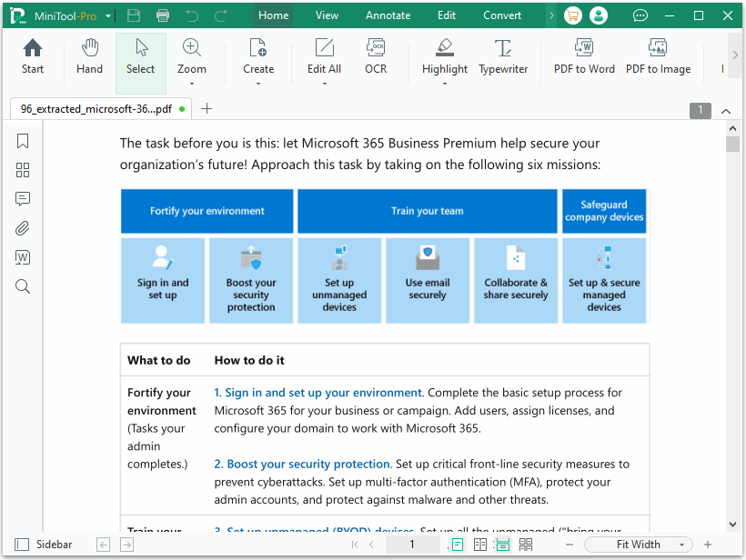Open the Convert tab
This screenshot has width=746, height=560.
point(502,15)
